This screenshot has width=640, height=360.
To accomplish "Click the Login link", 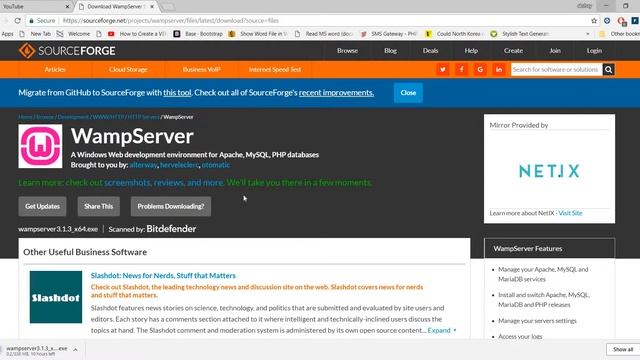I will pos(594,51).
